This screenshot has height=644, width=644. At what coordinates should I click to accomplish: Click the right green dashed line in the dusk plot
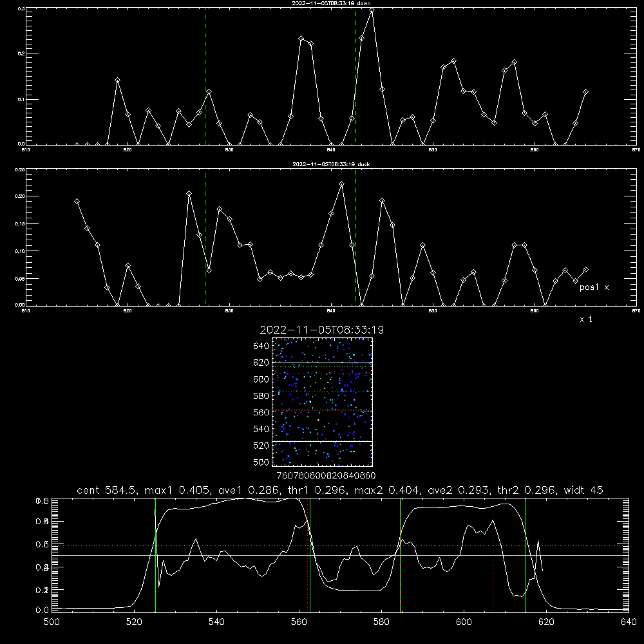355,238
